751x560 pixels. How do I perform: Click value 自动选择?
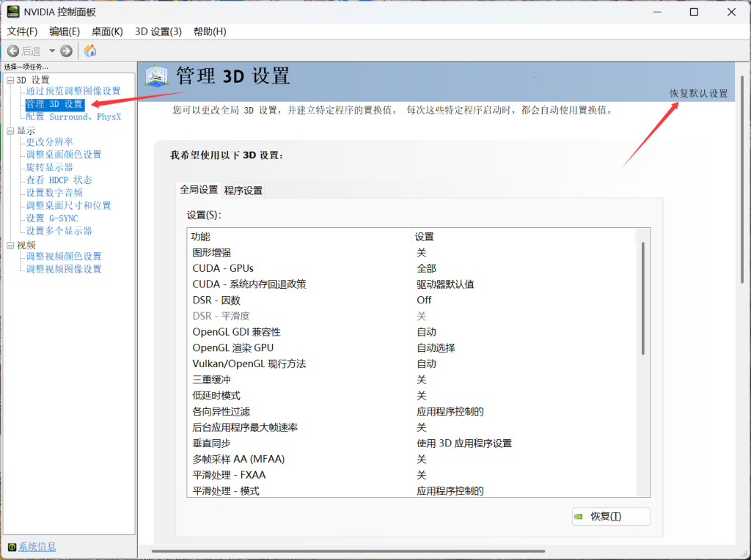(436, 348)
